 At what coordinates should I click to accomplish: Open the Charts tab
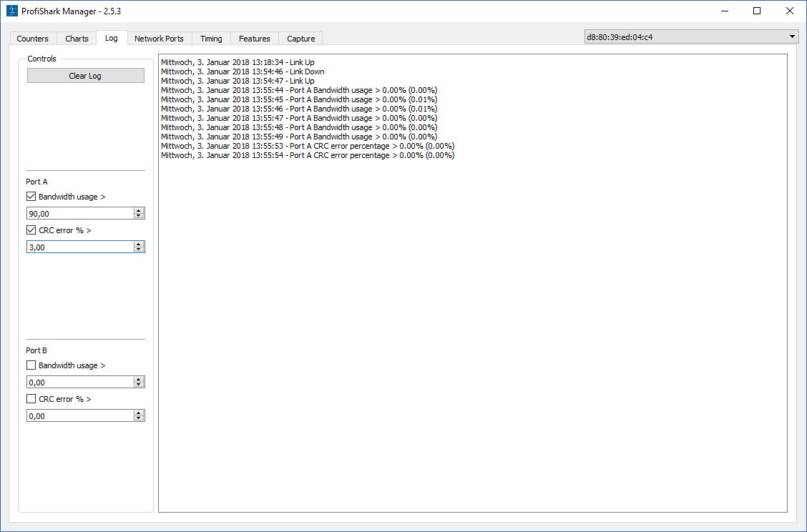(77, 39)
